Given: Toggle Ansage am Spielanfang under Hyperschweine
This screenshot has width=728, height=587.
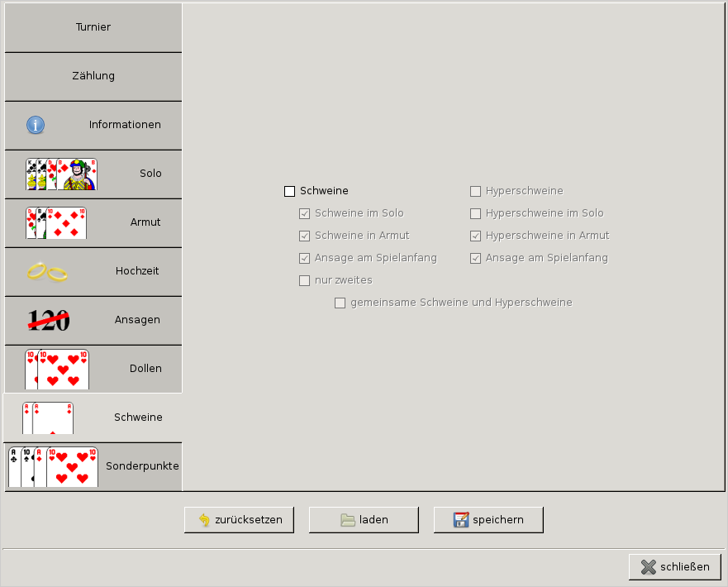Looking at the screenshot, I should pos(475,258).
